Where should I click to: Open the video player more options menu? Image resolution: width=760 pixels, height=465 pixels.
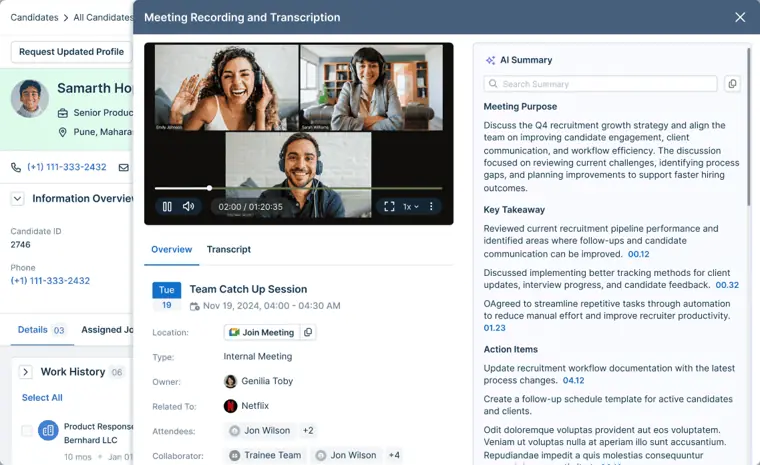431,207
